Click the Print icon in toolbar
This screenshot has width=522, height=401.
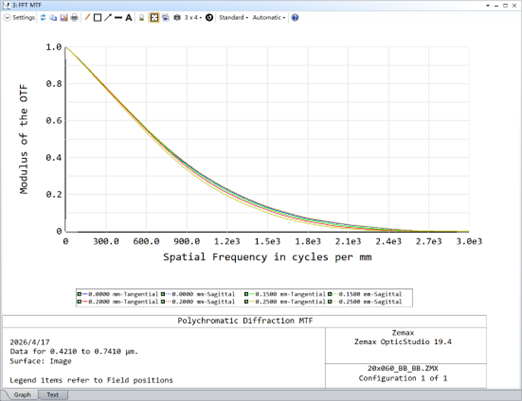tap(74, 18)
